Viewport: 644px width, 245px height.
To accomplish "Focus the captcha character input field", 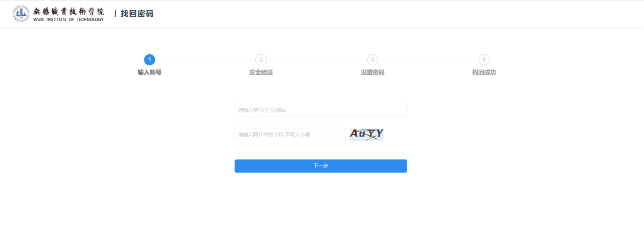I will coord(290,135).
